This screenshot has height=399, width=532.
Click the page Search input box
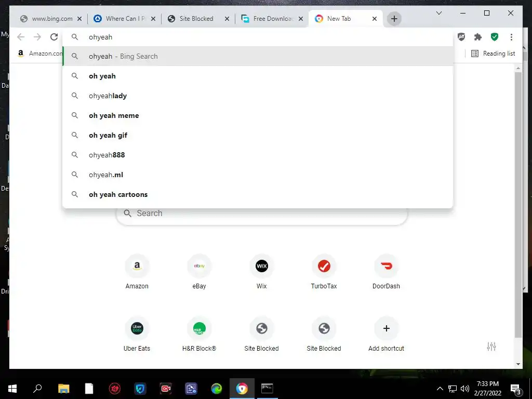(262, 214)
